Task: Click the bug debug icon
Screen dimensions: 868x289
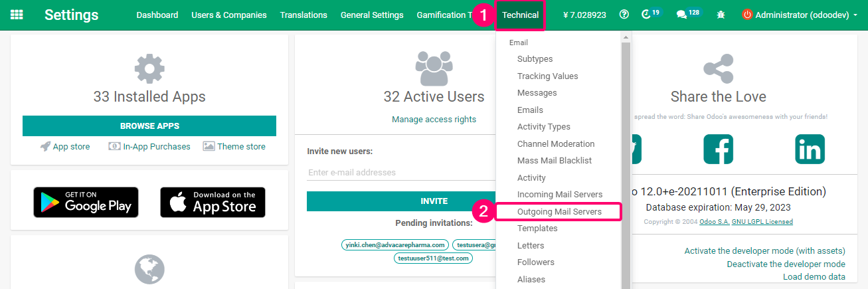Action: 721,15
